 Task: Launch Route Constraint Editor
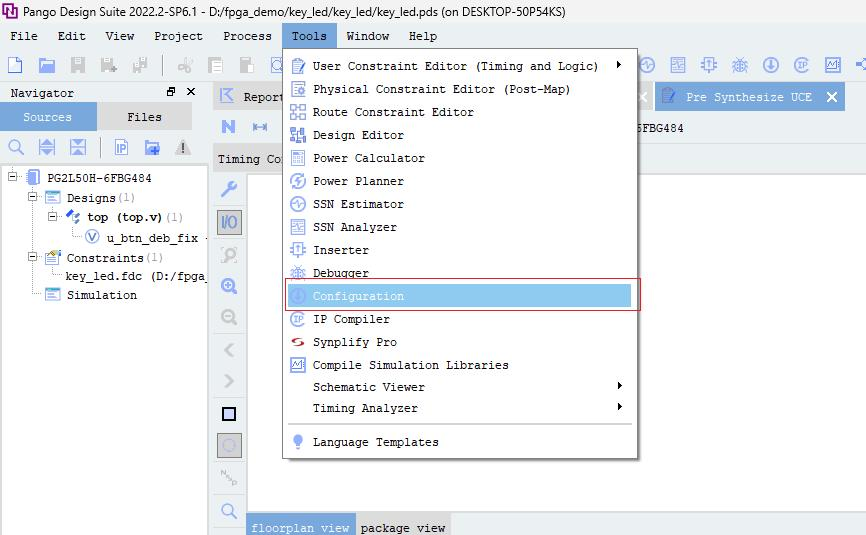pos(460,112)
